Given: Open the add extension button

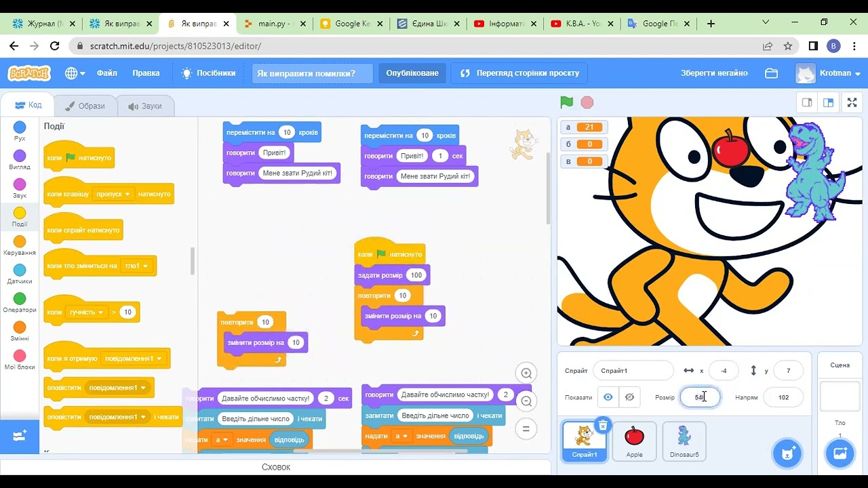Looking at the screenshot, I should (x=20, y=436).
